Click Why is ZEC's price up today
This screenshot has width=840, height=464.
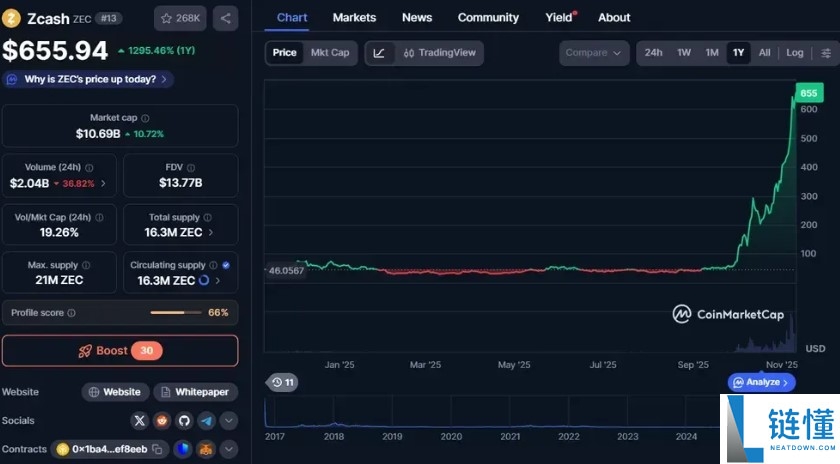tap(88, 79)
